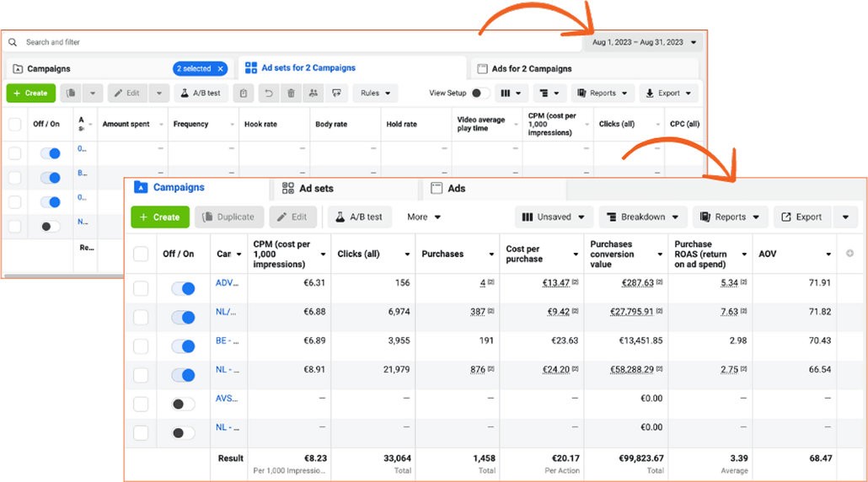868x482 pixels.
Task: Click conversion value €58,288.29
Action: pyautogui.click(x=632, y=369)
